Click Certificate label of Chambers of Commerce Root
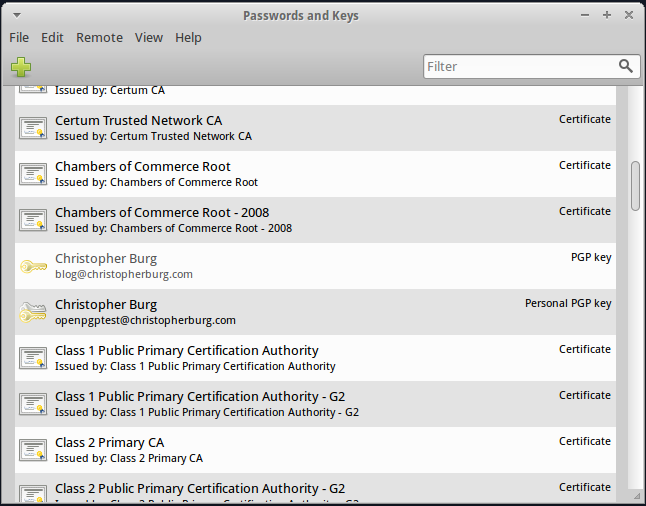The image size is (646, 506). point(585,165)
